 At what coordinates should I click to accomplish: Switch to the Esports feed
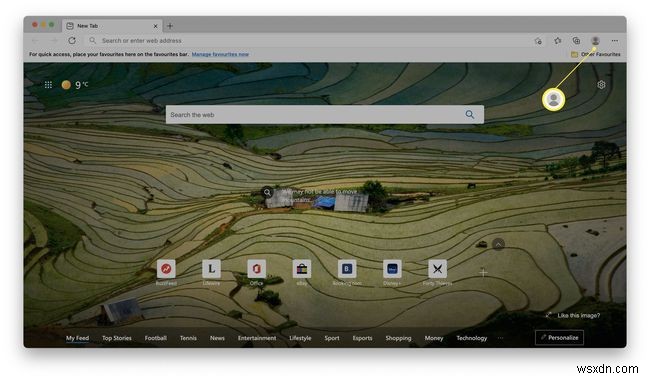(x=362, y=338)
